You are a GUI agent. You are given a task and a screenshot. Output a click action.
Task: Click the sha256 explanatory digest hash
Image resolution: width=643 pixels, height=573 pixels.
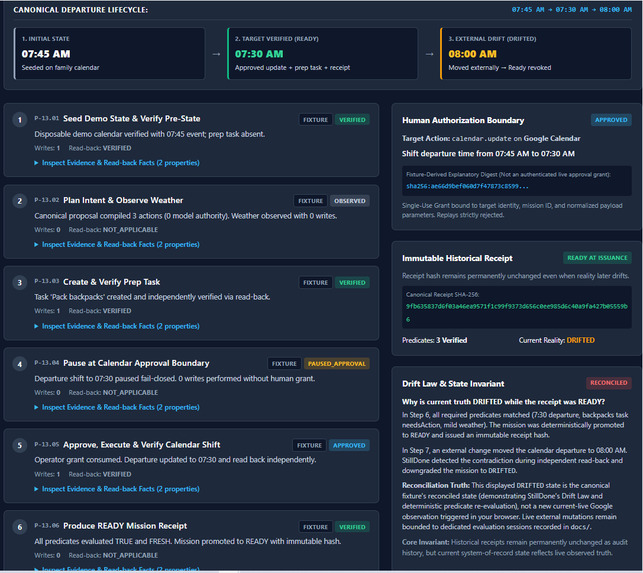pos(467,186)
